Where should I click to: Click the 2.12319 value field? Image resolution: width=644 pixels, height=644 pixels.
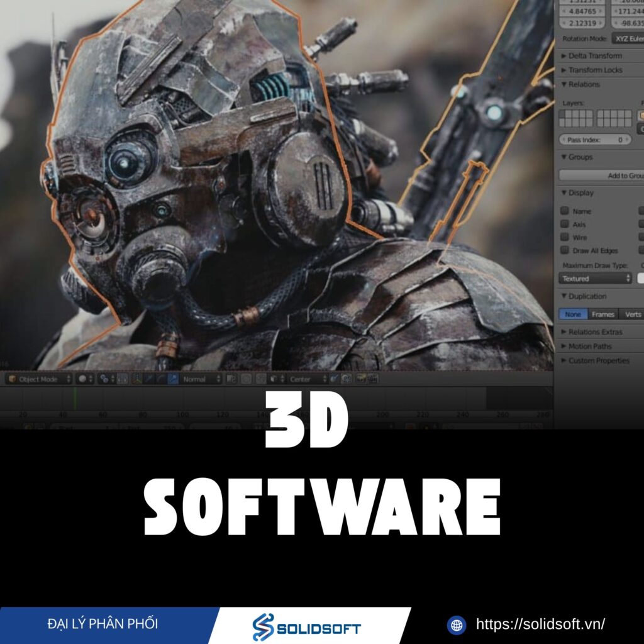pos(582,23)
